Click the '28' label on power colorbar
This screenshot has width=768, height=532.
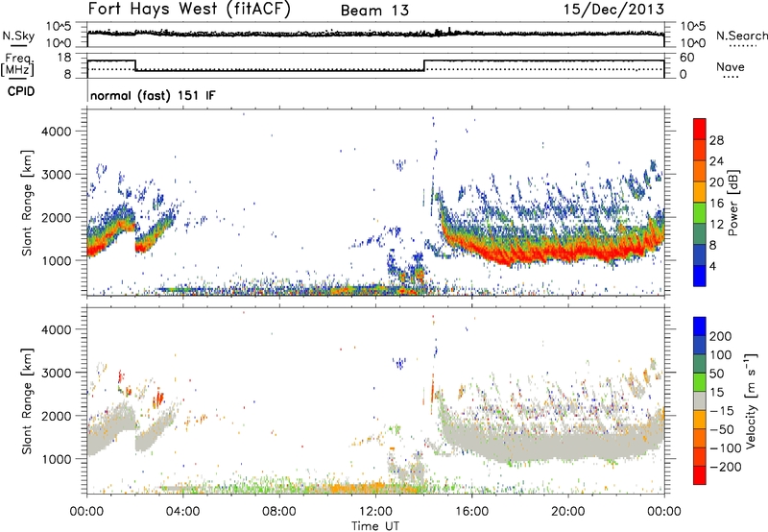tap(716, 140)
